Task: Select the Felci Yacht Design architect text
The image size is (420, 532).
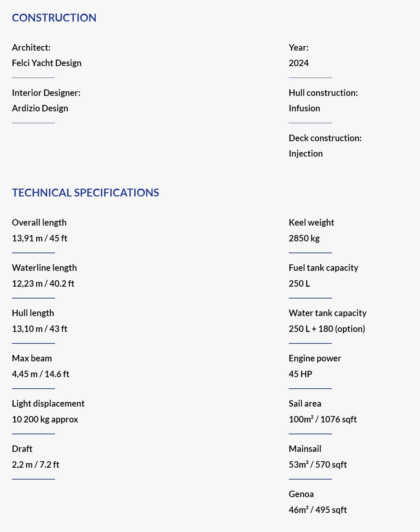Action: (47, 63)
